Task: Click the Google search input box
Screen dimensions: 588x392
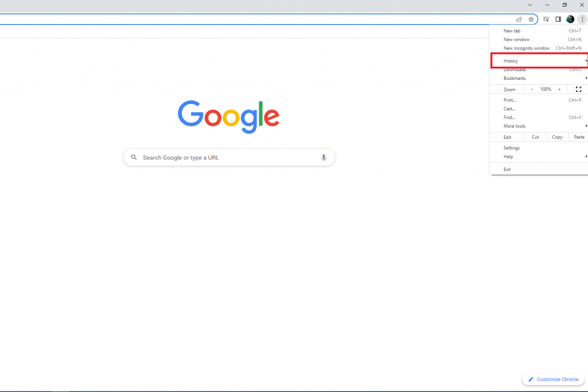Action: click(229, 158)
